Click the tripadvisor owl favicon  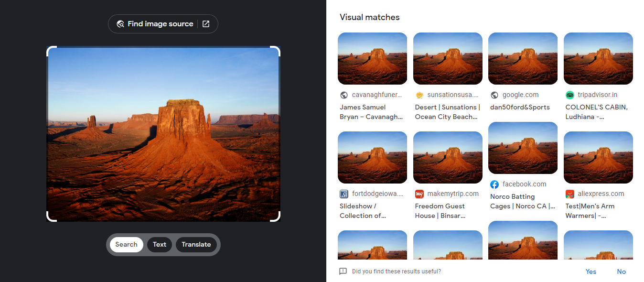click(x=570, y=95)
